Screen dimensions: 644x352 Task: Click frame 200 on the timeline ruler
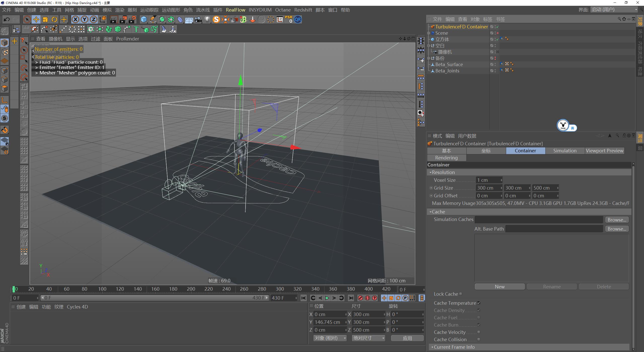click(x=191, y=289)
